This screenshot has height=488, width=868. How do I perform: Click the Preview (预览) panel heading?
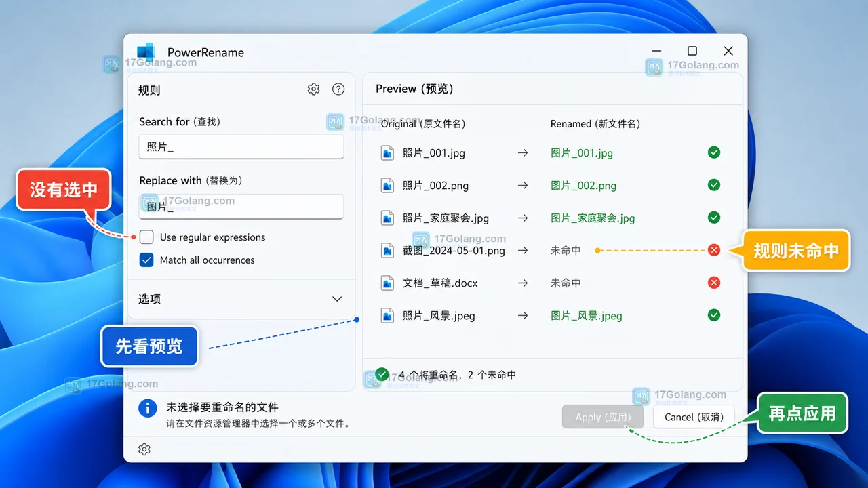click(414, 89)
